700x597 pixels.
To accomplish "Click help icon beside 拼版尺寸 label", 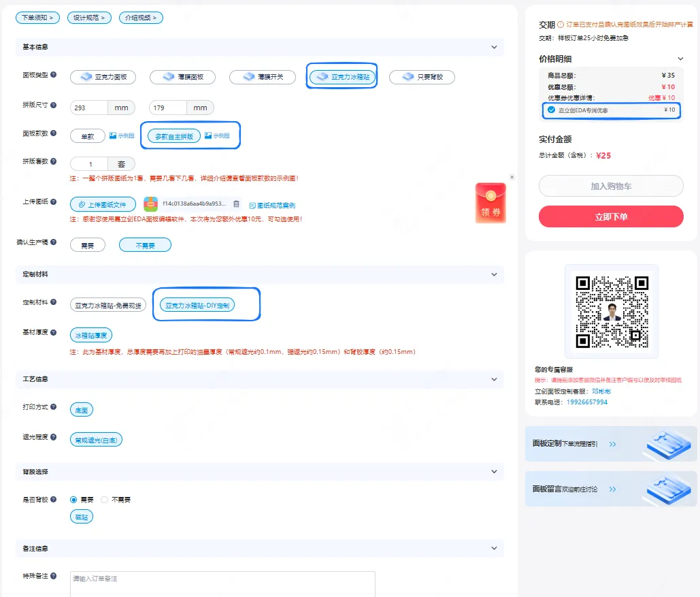I will (x=54, y=105).
